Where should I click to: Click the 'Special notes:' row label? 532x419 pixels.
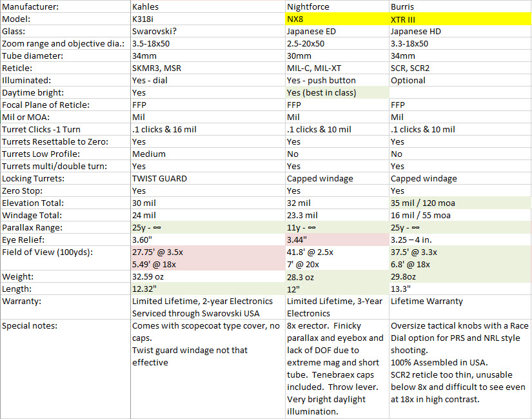64,326
